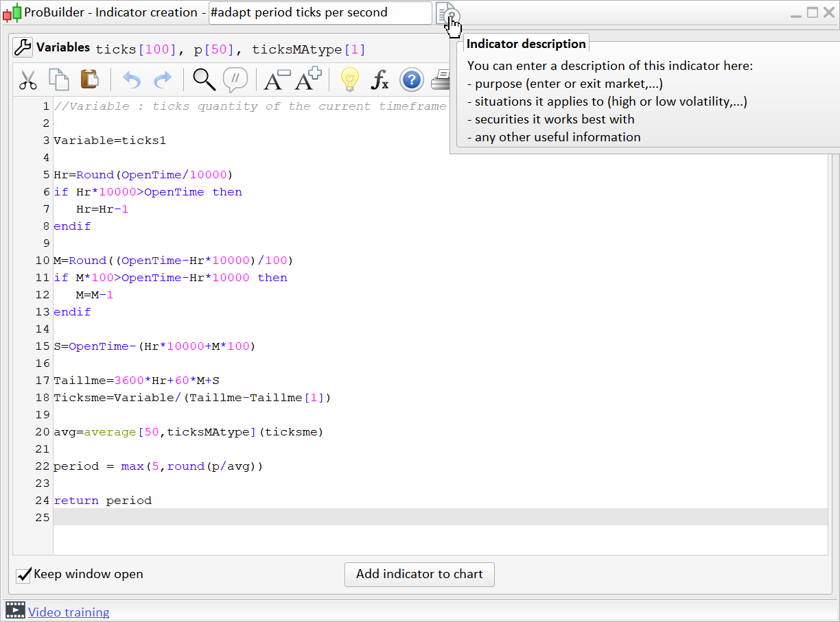Open the magnifying glass search tool
840x622 pixels.
pos(204,80)
